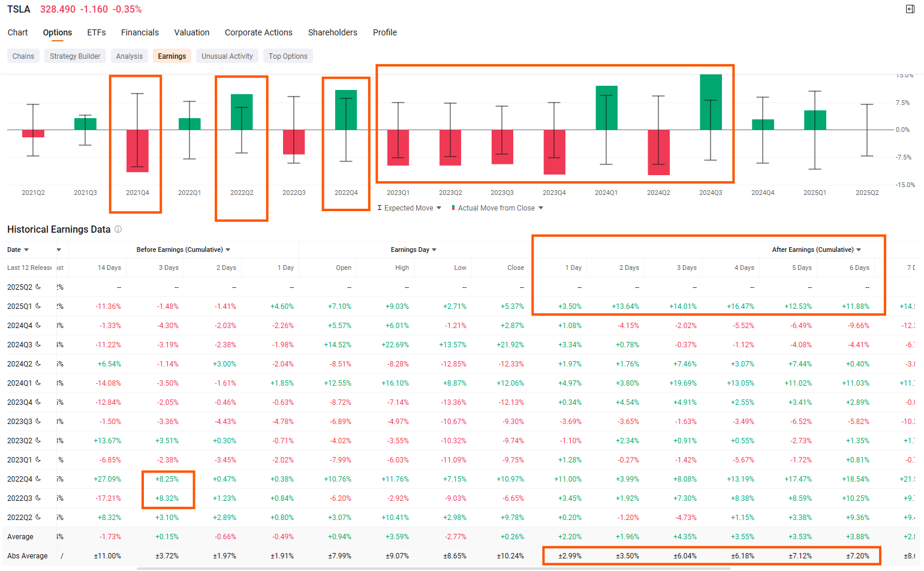Expand the Before Earnings (Cumulative) dropdown
The height and width of the screenshot is (571, 924).
pyautogui.click(x=228, y=250)
